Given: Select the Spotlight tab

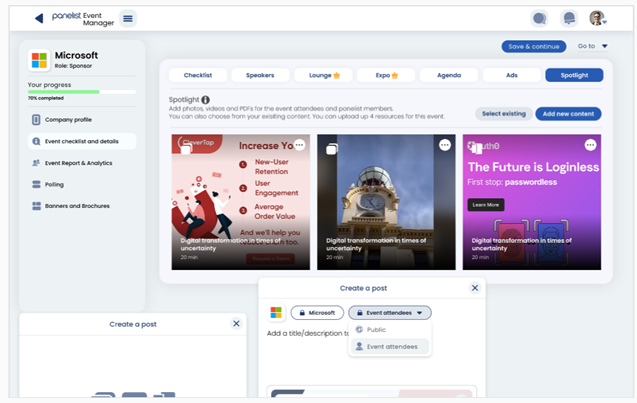Looking at the screenshot, I should tap(574, 75).
